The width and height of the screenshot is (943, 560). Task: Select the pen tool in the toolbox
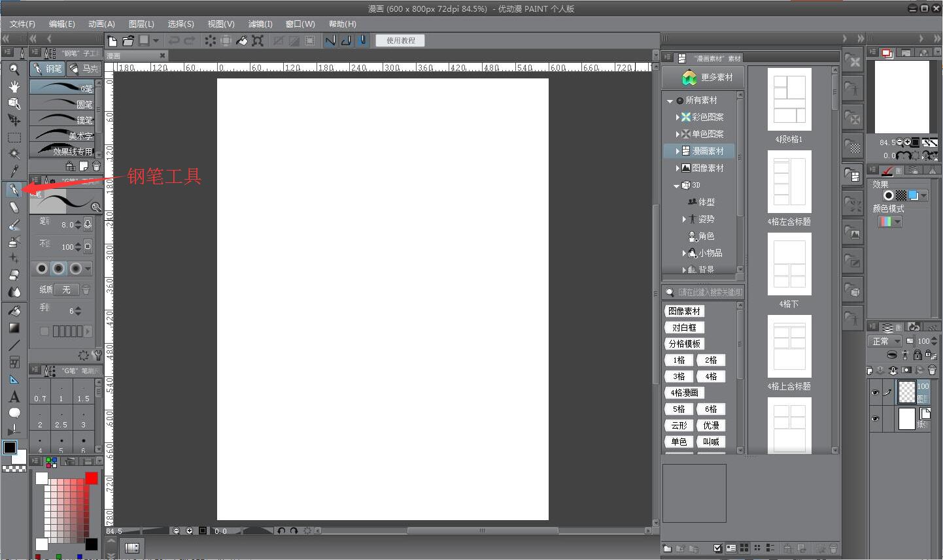14,190
